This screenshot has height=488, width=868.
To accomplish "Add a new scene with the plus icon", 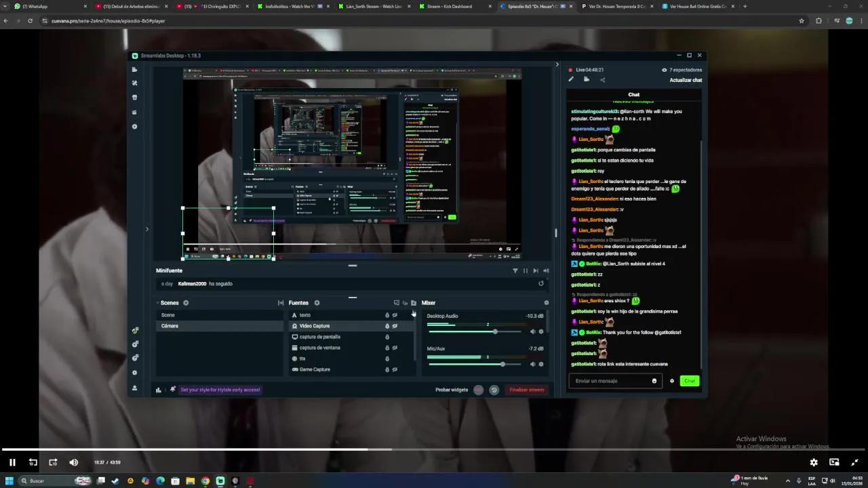I will 186,303.
